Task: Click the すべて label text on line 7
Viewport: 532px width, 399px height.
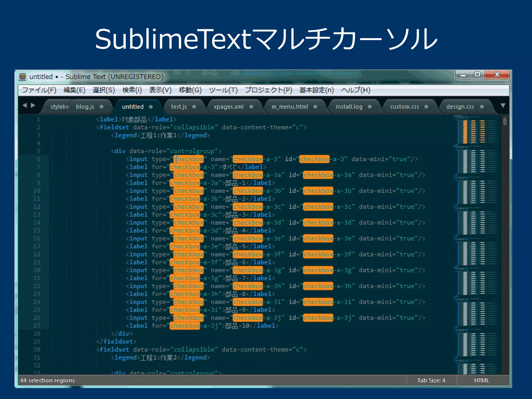Action: pos(229,167)
